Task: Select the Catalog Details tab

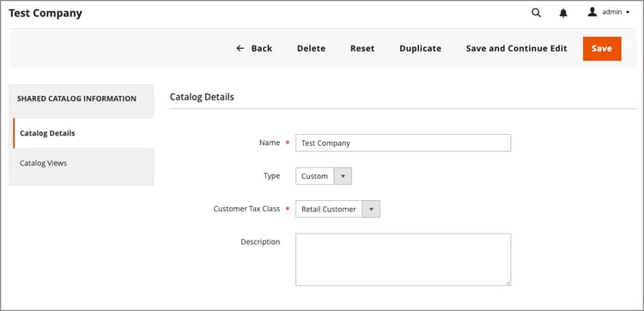Action: (x=83, y=133)
